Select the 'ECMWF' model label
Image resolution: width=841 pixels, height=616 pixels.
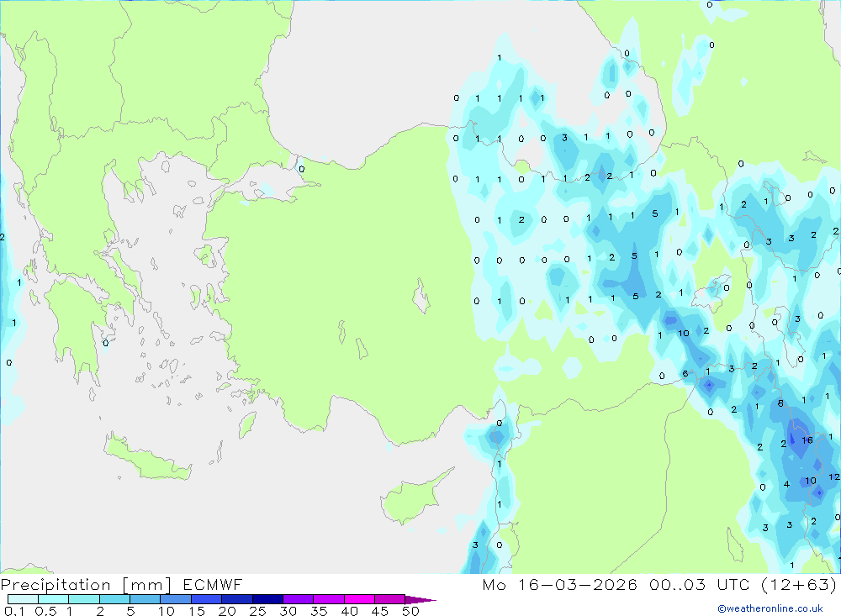[213, 585]
